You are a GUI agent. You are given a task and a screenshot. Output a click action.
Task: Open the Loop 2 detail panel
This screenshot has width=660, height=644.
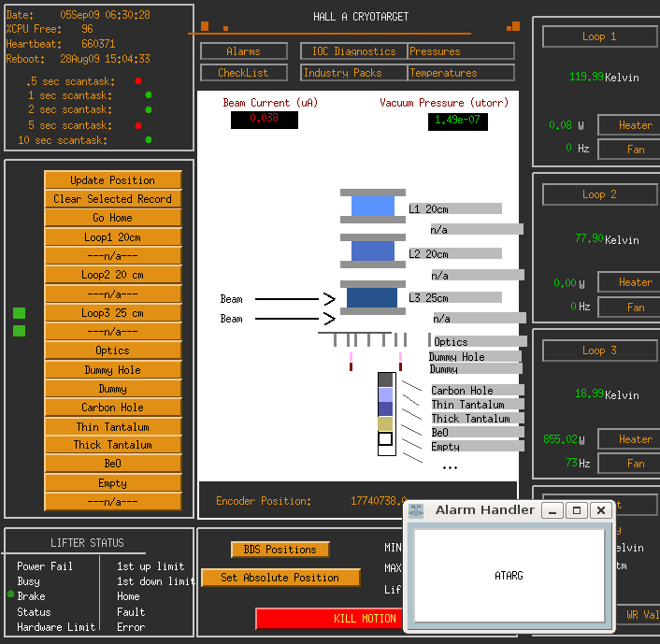coord(600,194)
